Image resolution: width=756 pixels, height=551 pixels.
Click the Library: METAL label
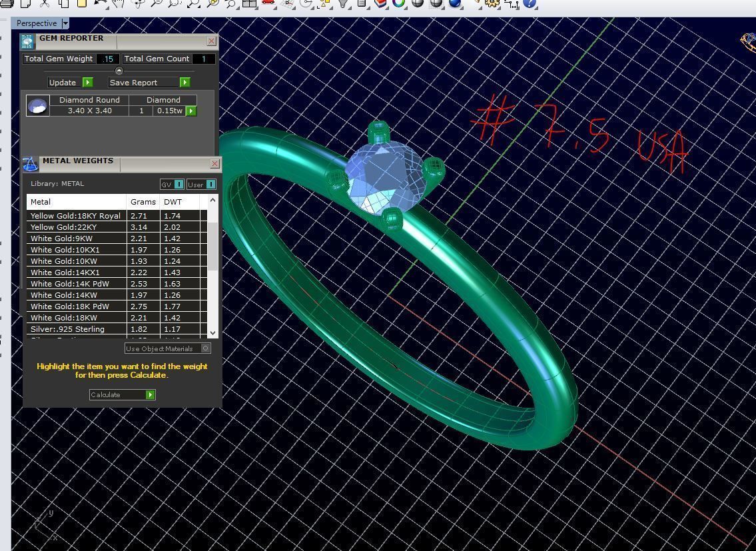pyautogui.click(x=57, y=184)
